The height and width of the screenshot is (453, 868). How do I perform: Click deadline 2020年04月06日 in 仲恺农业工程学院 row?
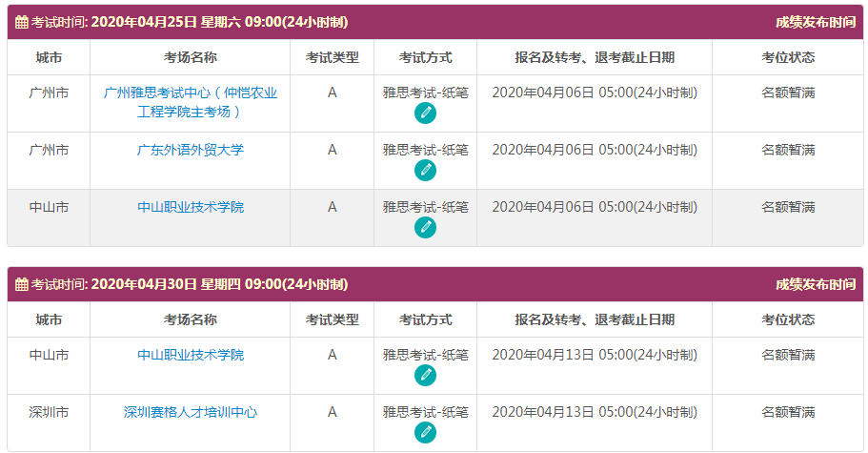tap(595, 93)
